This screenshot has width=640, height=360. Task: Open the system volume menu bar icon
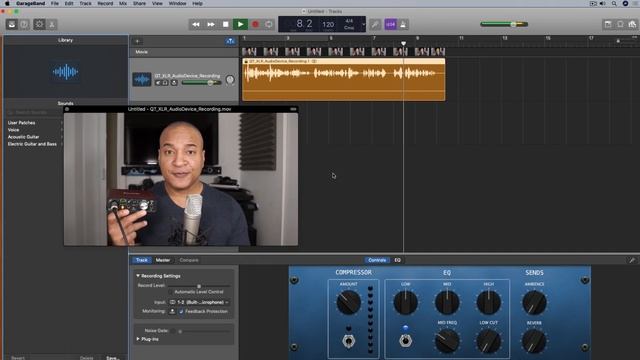click(603, 3)
